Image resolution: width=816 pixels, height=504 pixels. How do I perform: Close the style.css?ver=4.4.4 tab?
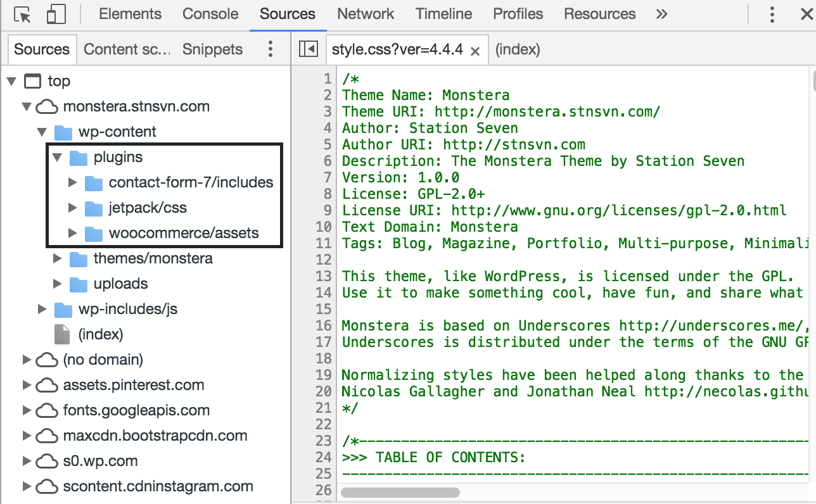point(475,49)
